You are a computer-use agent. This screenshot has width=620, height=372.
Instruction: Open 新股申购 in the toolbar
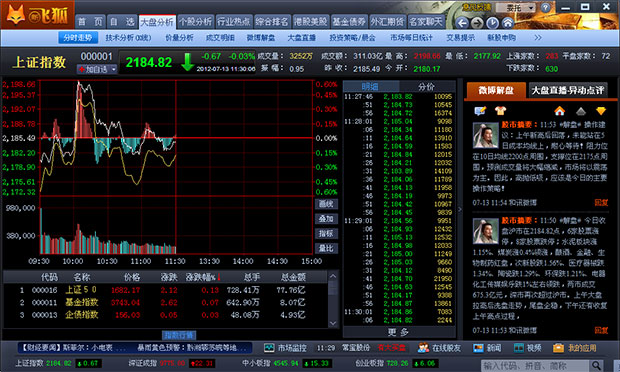pos(501,38)
